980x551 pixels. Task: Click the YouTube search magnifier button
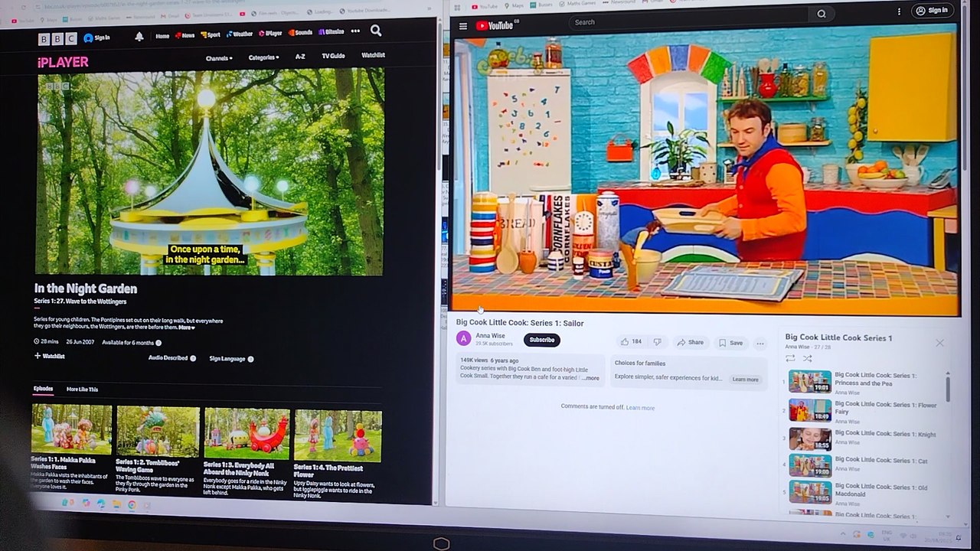(822, 14)
